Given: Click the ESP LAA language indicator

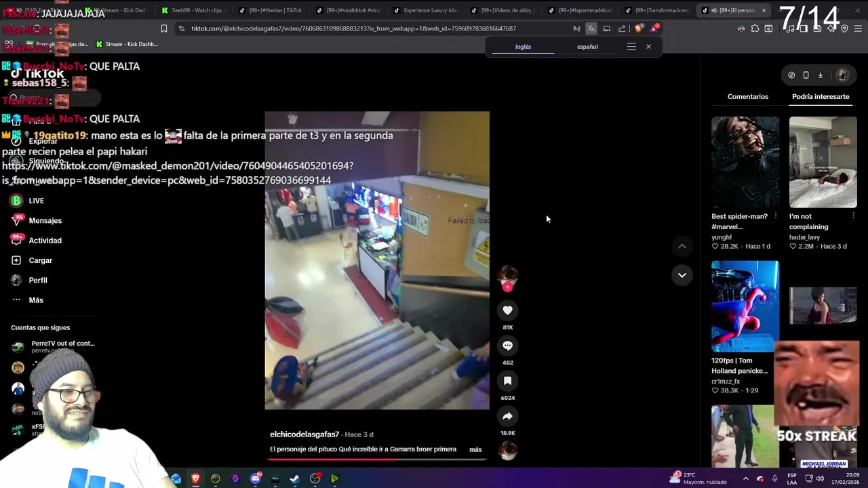Looking at the screenshot, I should pos(791,478).
